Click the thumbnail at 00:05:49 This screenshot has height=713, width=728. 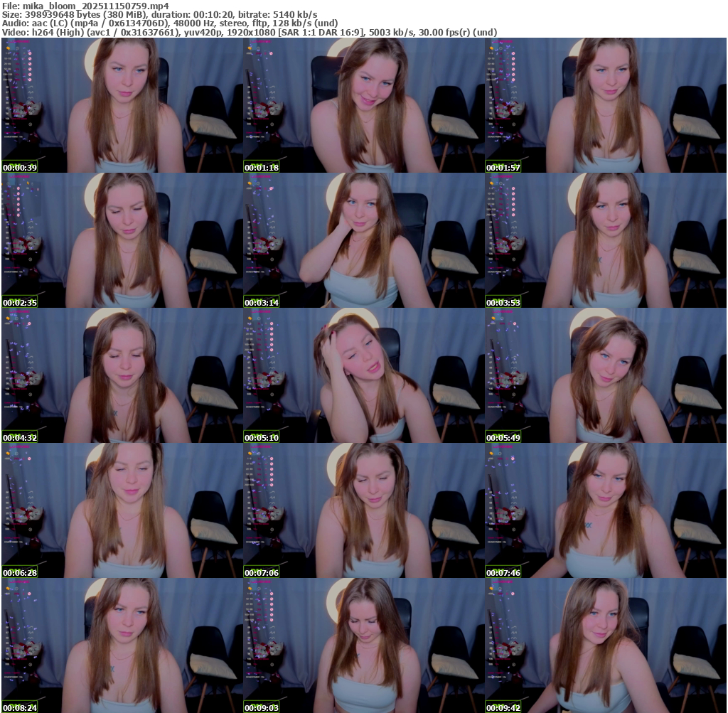click(x=605, y=375)
